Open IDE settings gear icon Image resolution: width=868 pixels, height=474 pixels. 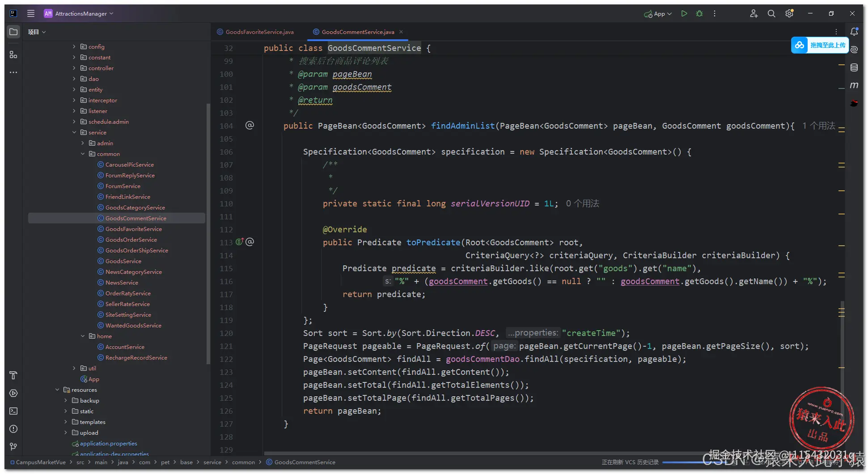coord(789,14)
